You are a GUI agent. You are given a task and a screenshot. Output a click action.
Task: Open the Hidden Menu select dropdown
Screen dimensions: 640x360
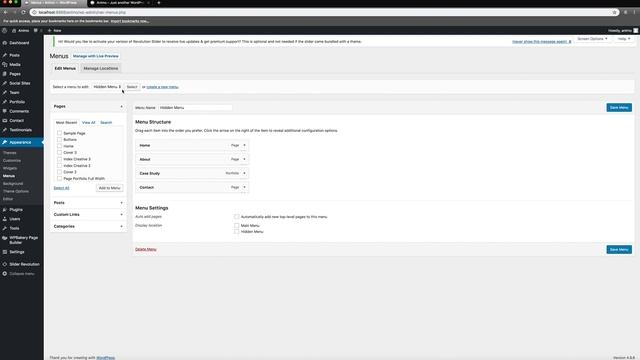click(107, 87)
